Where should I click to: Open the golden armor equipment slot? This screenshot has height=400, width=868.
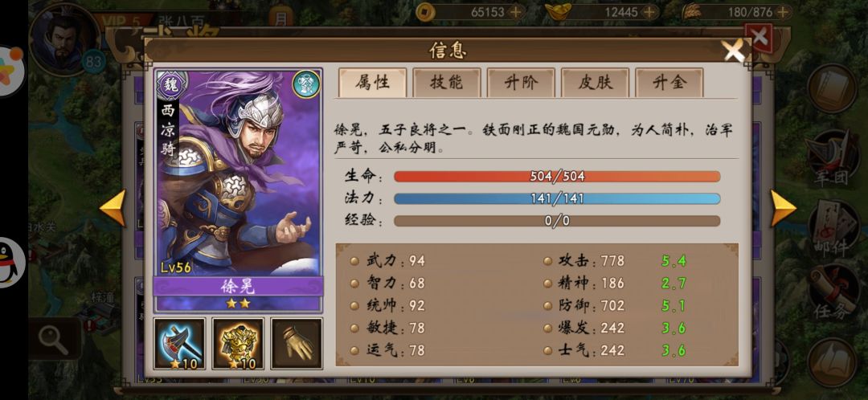coord(238,343)
